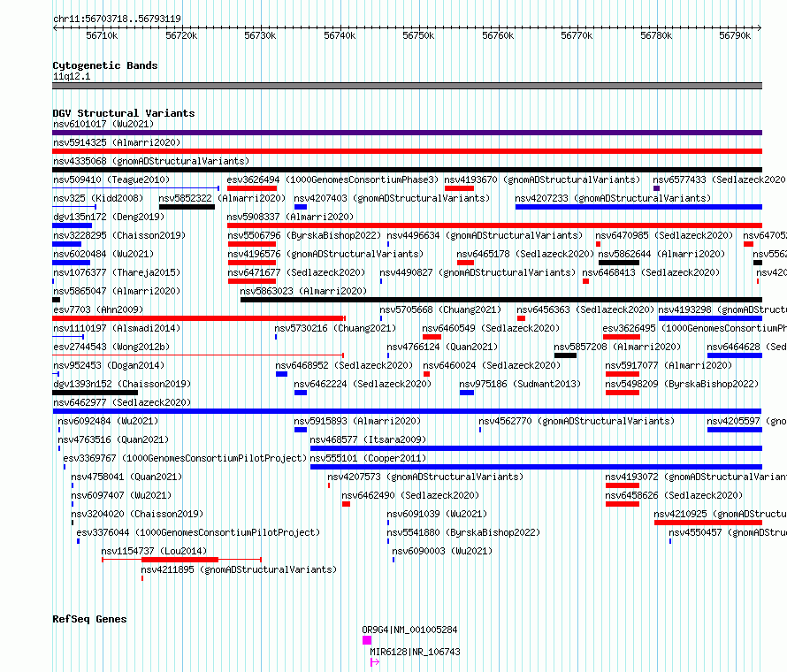Select nsv3228295 (Chaisson2019) label
Viewport: 787px width, 672px height.
coord(119,235)
